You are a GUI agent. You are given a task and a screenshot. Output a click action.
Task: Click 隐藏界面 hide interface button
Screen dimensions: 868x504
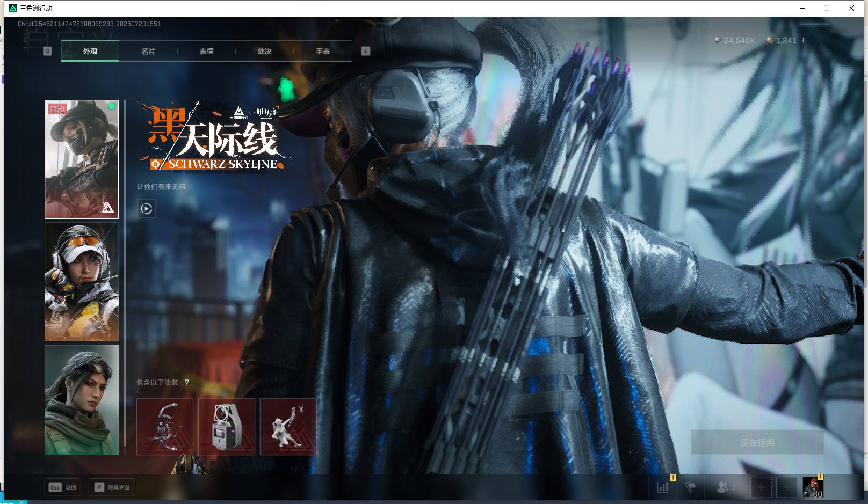point(112,487)
